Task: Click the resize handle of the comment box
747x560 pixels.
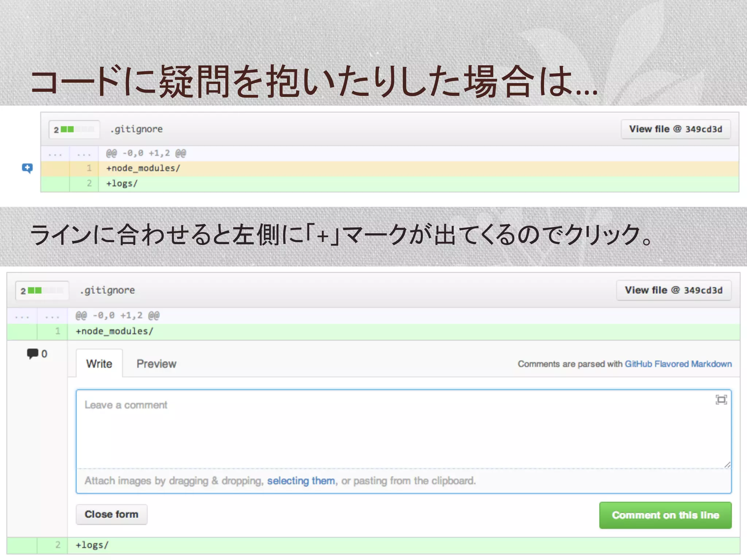Action: (727, 464)
